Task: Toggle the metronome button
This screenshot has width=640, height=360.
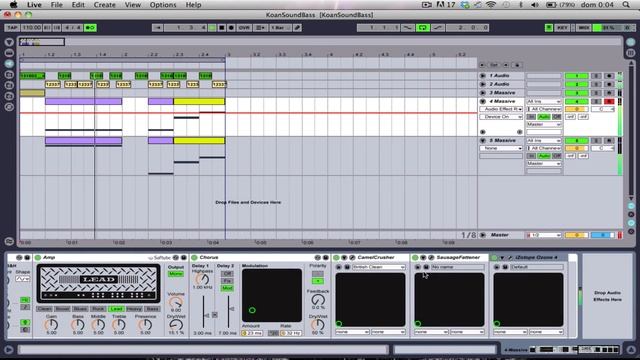Action: (90, 28)
